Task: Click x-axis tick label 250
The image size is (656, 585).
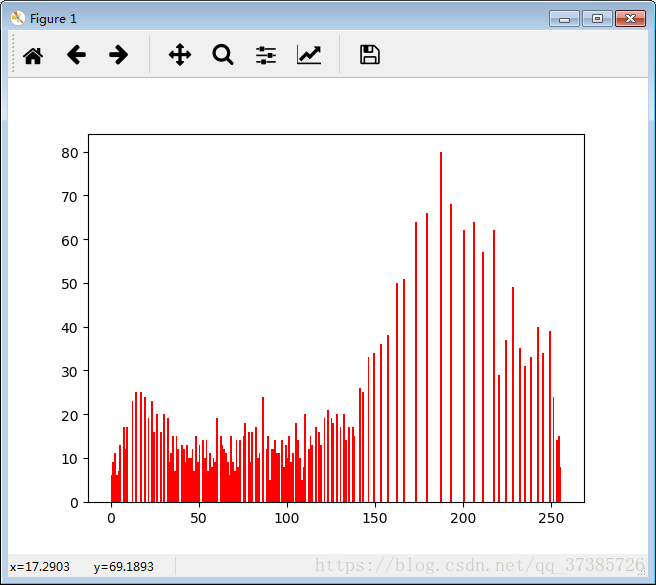Action: pos(551,518)
